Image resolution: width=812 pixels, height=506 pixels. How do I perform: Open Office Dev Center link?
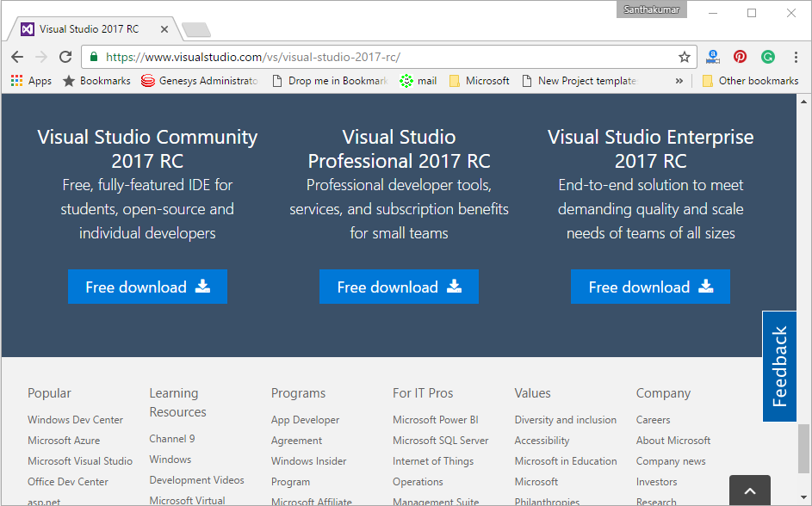pos(68,482)
